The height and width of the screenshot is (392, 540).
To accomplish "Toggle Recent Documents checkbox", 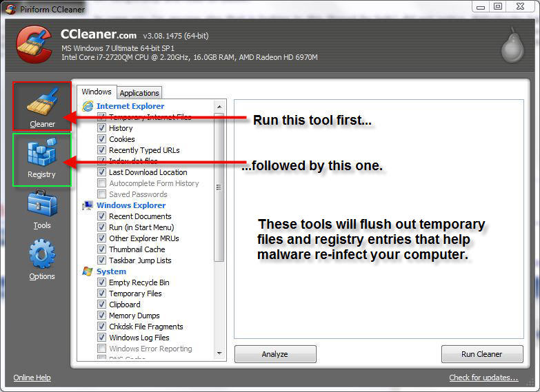I will [101, 216].
